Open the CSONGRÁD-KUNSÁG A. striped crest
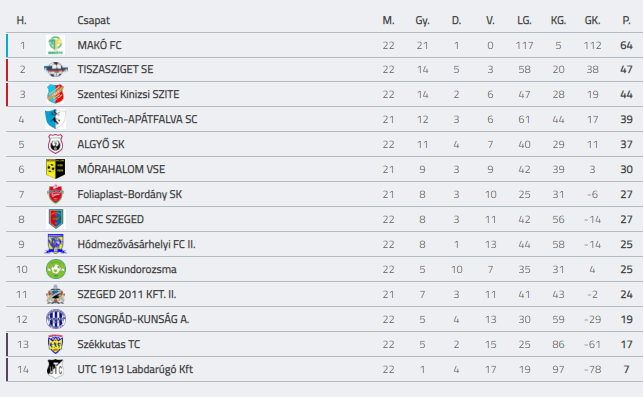643x397 pixels. (x=56, y=319)
